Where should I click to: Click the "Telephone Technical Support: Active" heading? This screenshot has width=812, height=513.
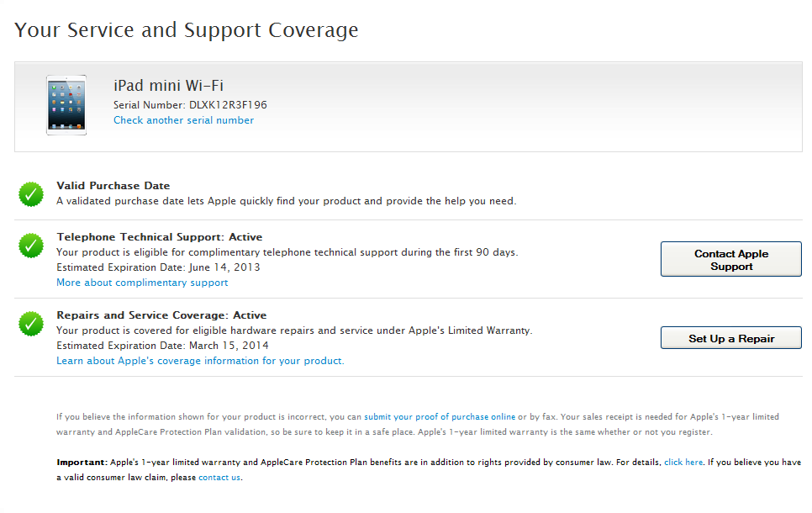click(159, 237)
